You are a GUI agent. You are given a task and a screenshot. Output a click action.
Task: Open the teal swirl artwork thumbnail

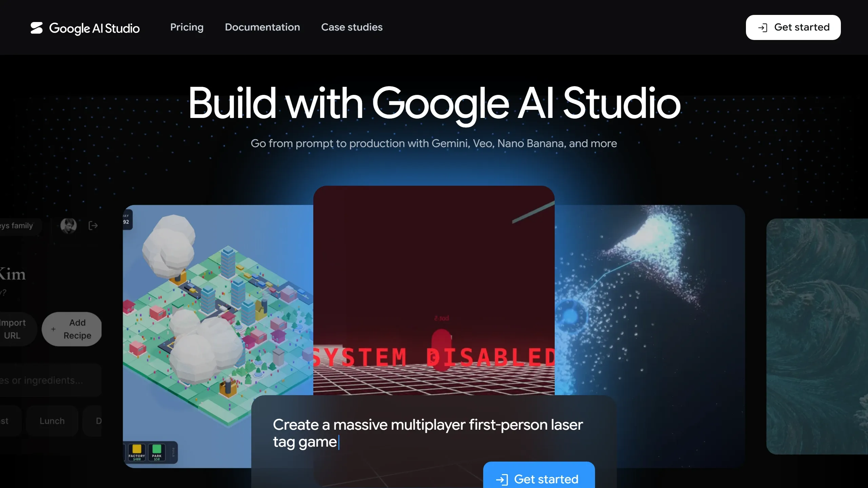(817, 336)
